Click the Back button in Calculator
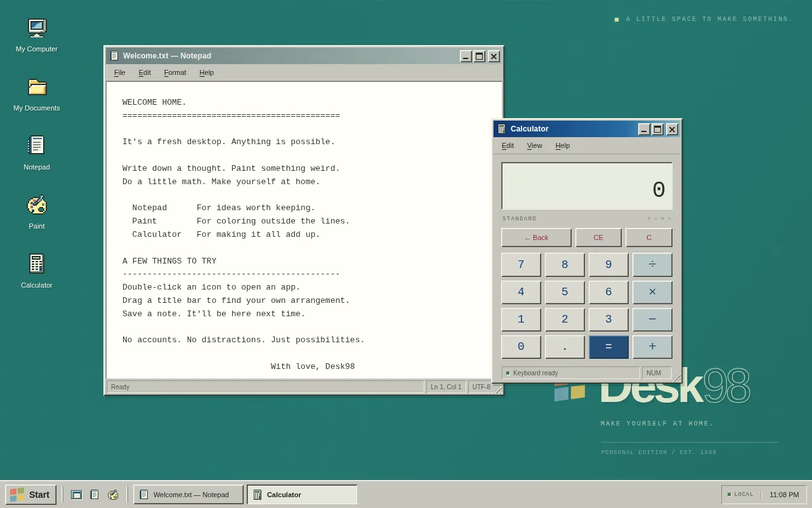 click(x=536, y=237)
